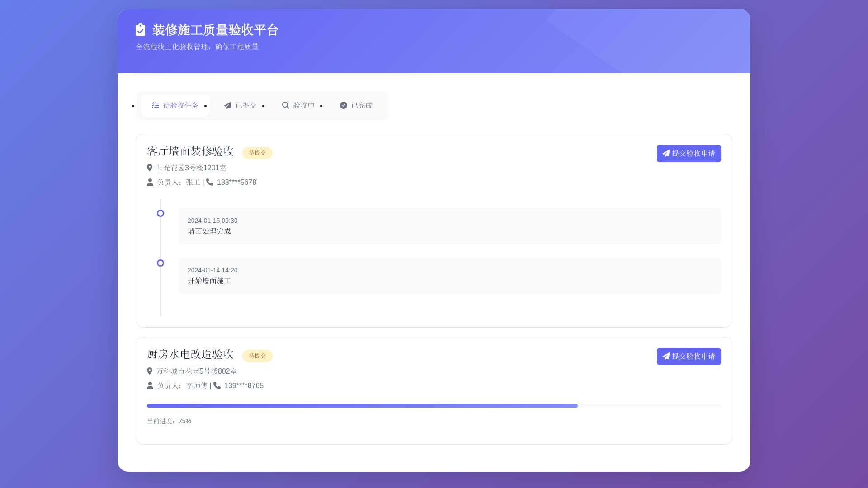Image resolution: width=868 pixels, height=488 pixels.
Task: Click the phone icon next to 139****8765
Action: [x=217, y=385]
